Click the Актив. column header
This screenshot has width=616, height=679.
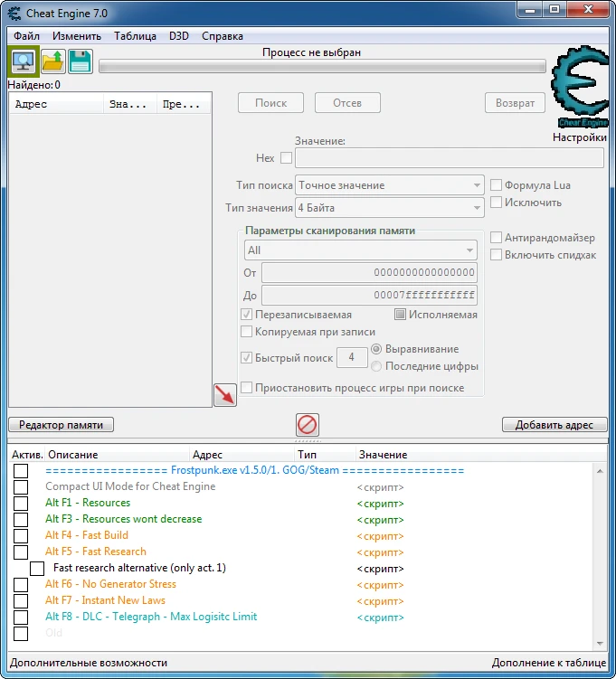coord(27,455)
